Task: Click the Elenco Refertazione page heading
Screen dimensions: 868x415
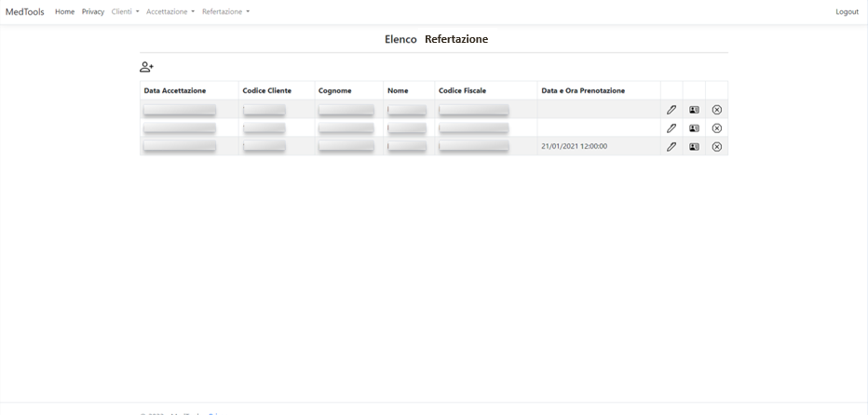Action: [436, 39]
